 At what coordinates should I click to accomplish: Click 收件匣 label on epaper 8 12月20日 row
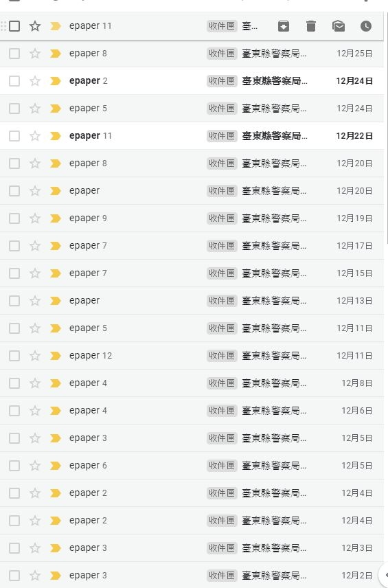point(222,163)
